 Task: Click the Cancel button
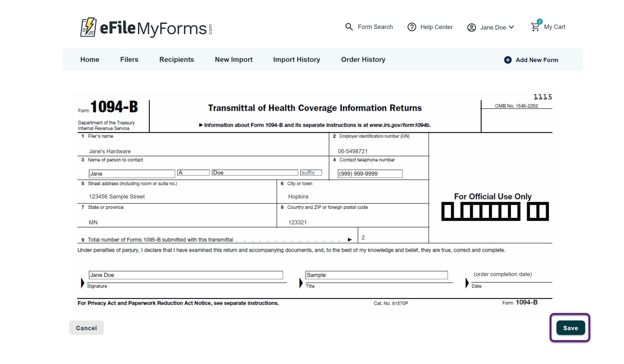pos(86,328)
